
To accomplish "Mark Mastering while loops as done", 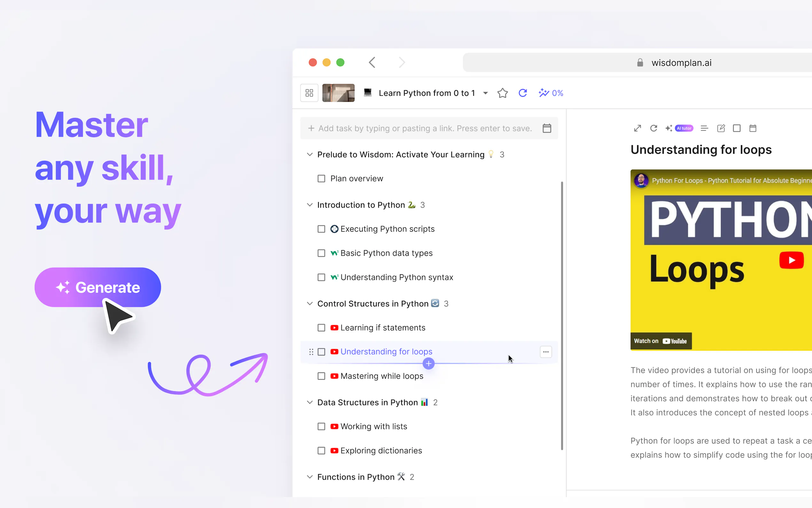I will tap(321, 376).
